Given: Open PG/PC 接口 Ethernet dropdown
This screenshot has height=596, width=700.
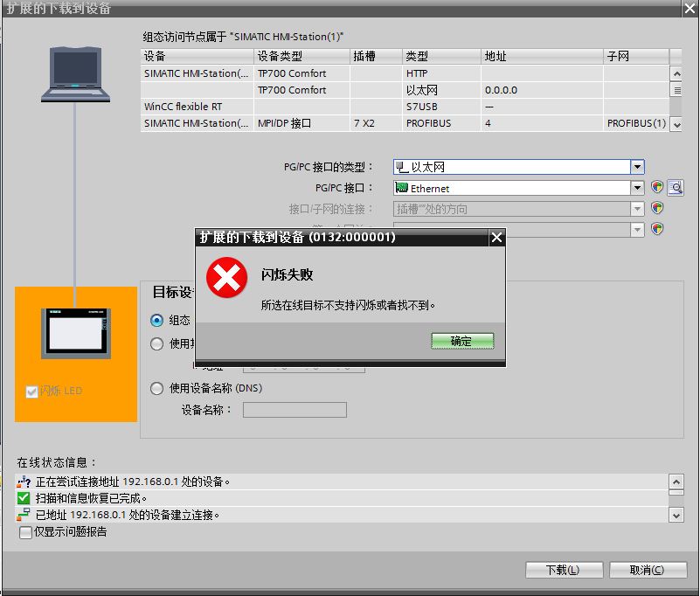Looking at the screenshot, I should coord(637,188).
